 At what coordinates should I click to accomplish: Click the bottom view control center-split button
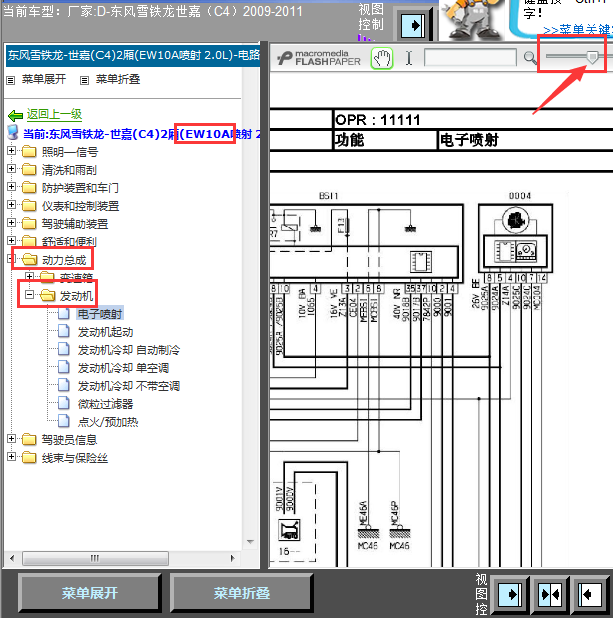tap(550, 594)
